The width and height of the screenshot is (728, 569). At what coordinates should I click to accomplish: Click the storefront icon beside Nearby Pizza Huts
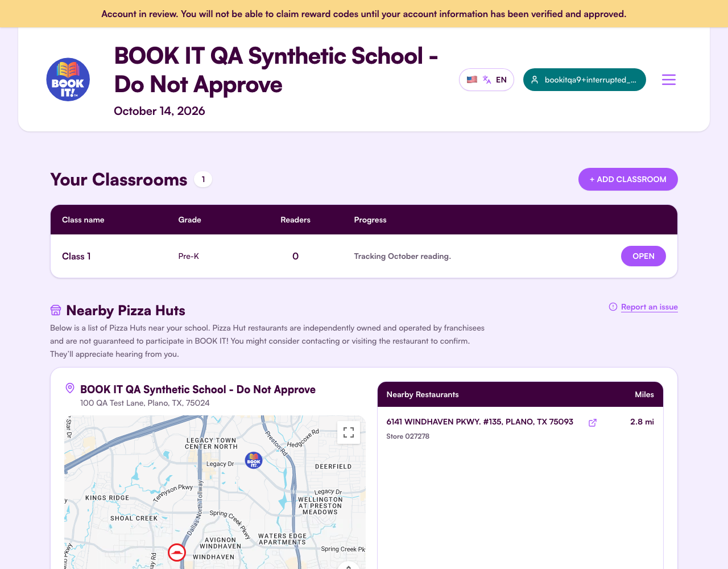[x=56, y=310]
